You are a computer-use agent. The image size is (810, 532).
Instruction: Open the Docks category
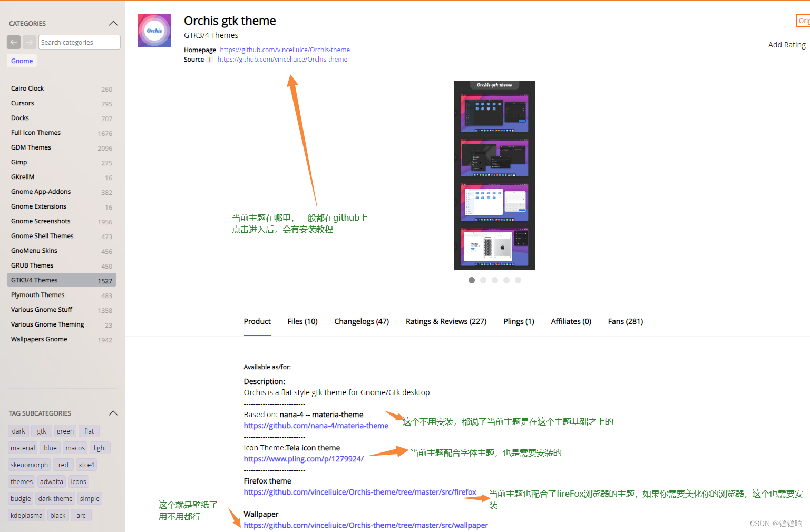pos(62,118)
